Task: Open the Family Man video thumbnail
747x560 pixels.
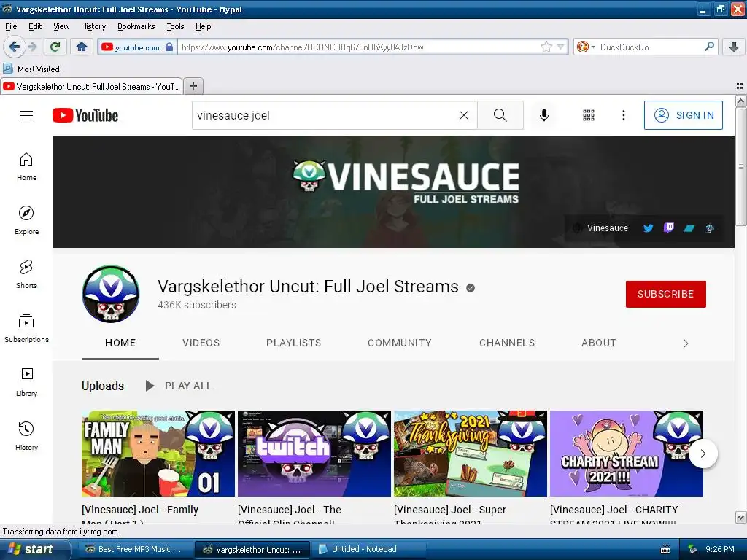Action: 158,454
